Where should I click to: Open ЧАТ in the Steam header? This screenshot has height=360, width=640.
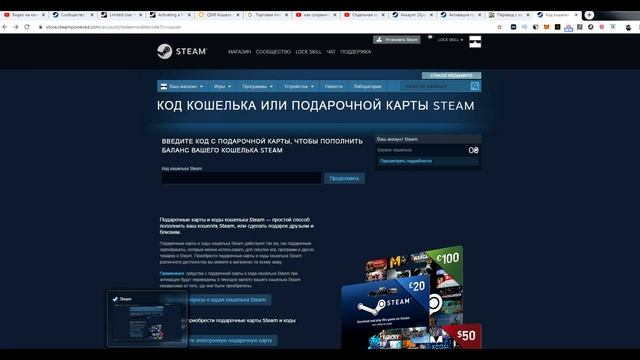coord(331,52)
